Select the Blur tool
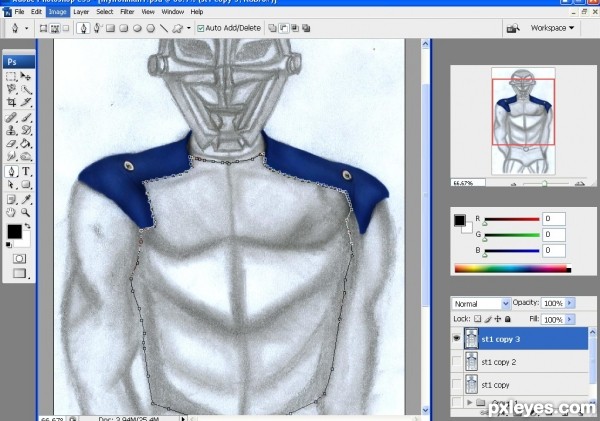The image size is (600, 421). pyautogui.click(x=11, y=157)
